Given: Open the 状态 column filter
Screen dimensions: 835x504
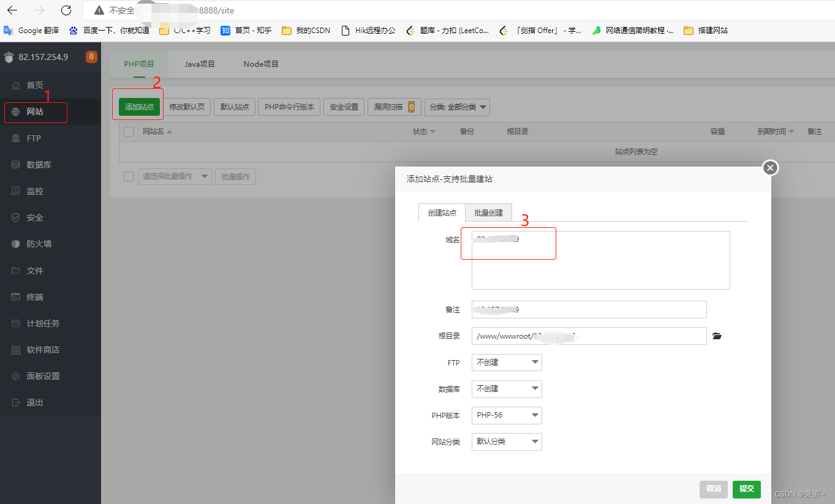Looking at the screenshot, I should tap(424, 132).
